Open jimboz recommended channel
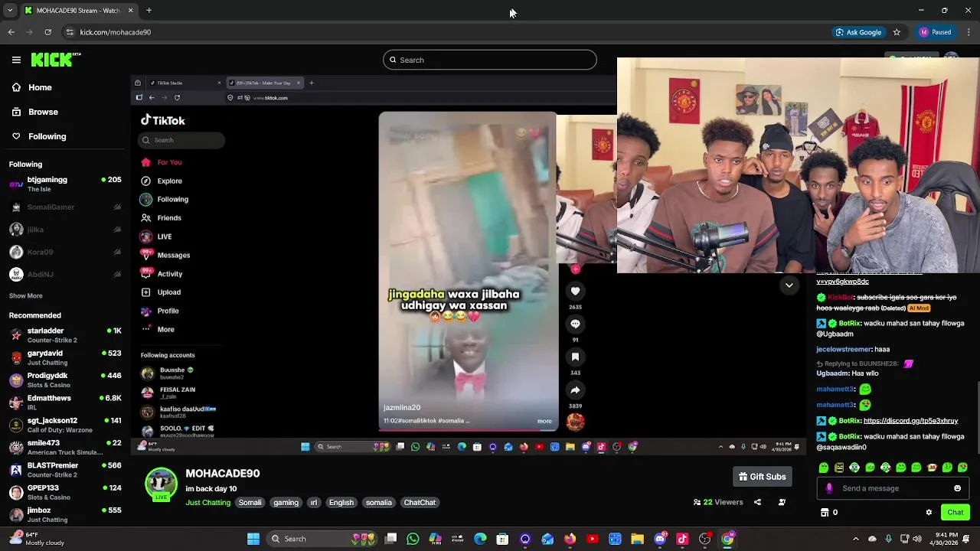 click(x=65, y=514)
